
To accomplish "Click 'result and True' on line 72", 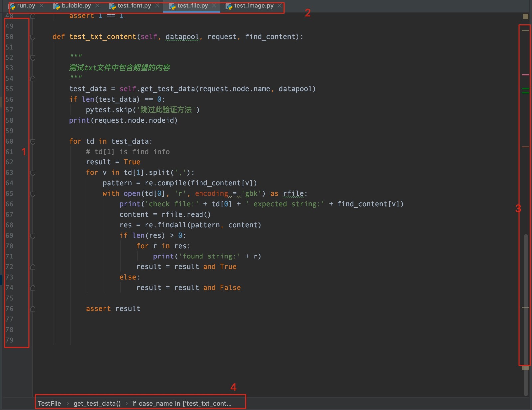I will (205, 267).
